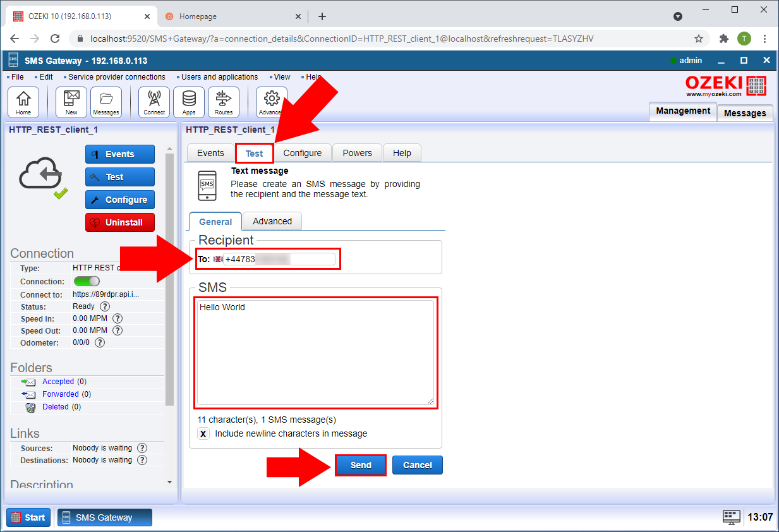Select the General sub-tab
Viewport: 779px width, 532px height.
point(215,222)
